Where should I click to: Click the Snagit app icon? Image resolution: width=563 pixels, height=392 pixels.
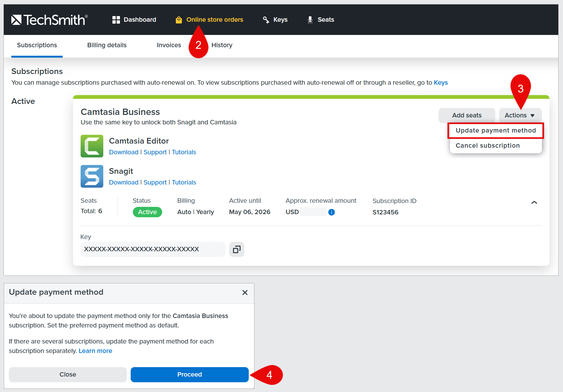(x=92, y=176)
